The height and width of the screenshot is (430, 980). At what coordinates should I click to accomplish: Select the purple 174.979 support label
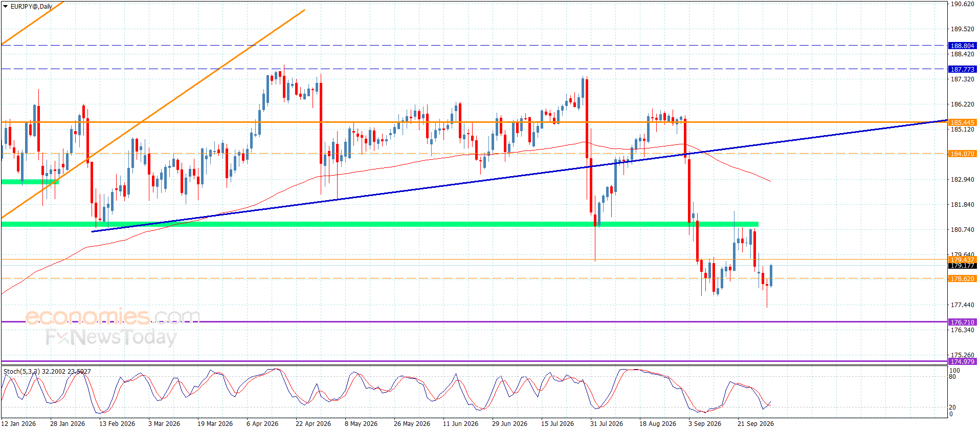click(962, 361)
